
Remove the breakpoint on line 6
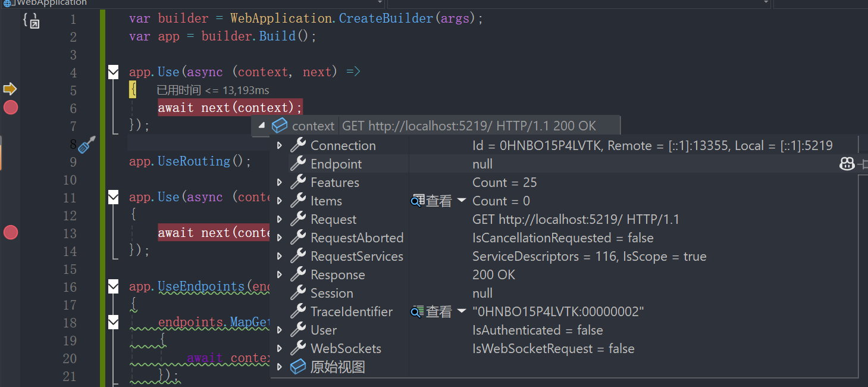tap(11, 108)
